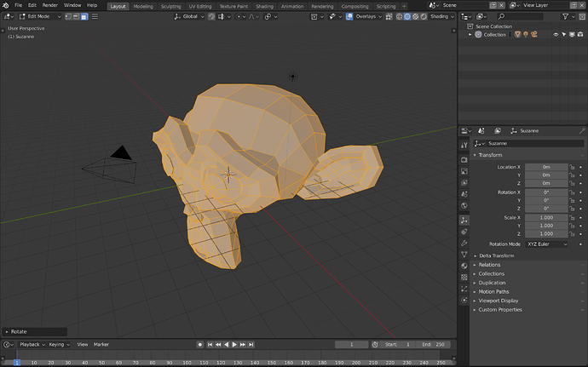Open the File menu
This screenshot has width=588, height=367.
[18, 5]
